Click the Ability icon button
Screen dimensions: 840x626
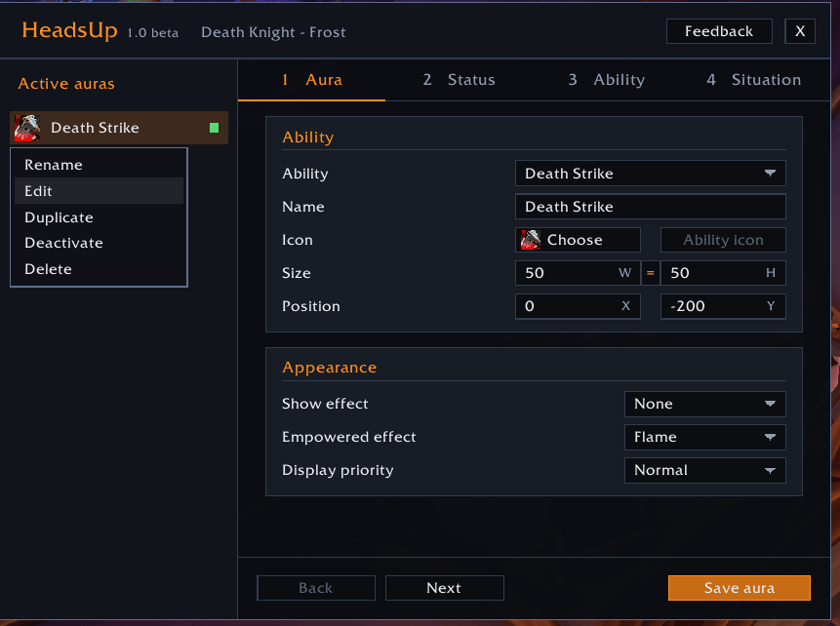(723, 240)
